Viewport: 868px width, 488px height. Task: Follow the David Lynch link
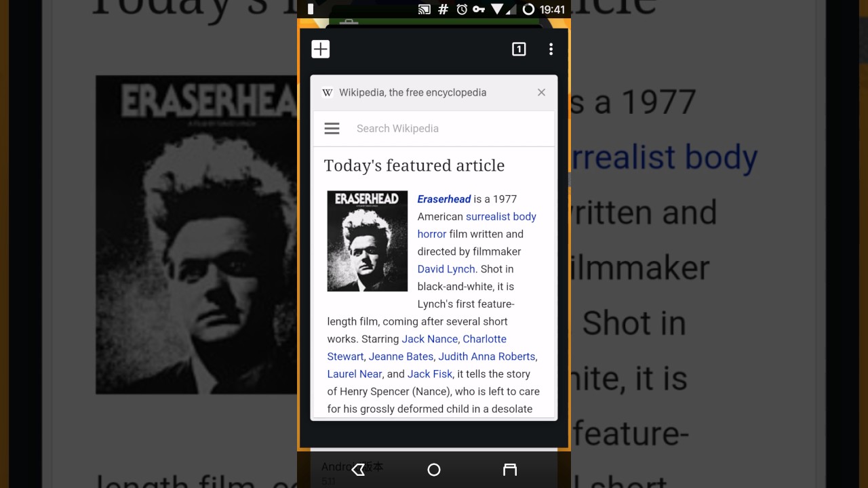[x=446, y=269]
